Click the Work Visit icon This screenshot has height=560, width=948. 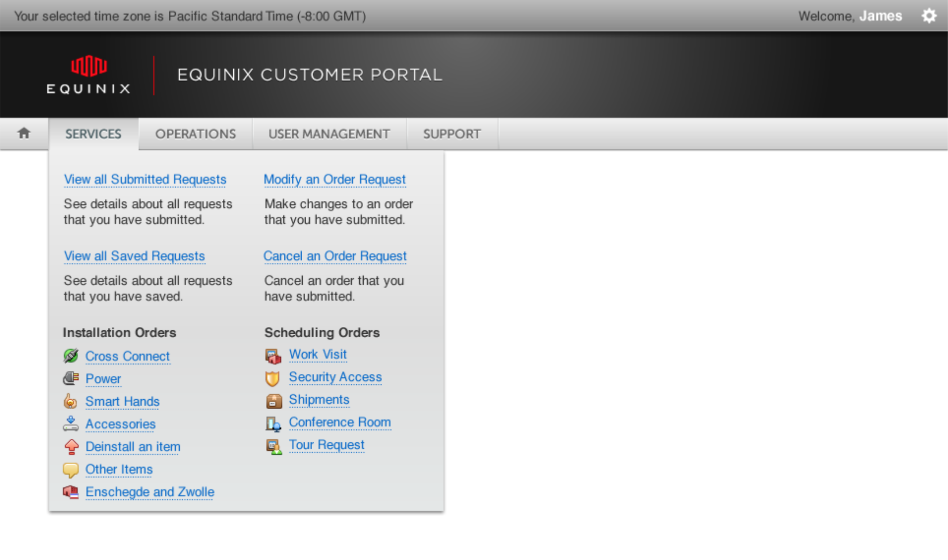click(273, 356)
